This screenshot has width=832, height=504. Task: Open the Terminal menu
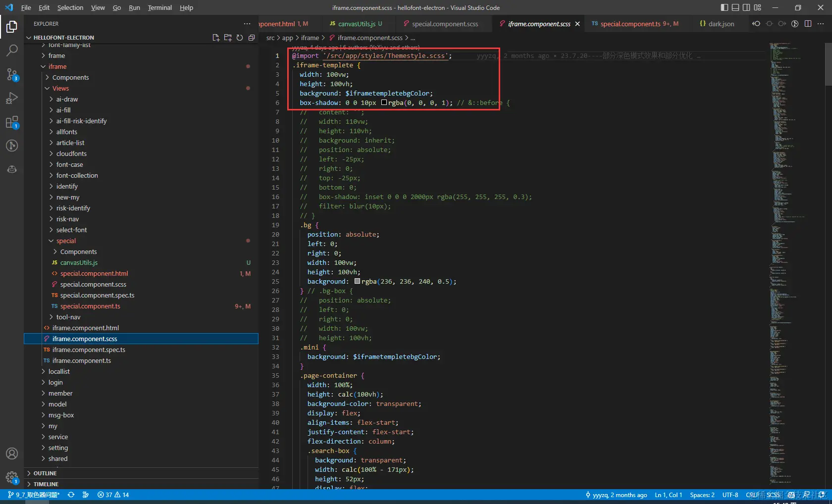159,7
